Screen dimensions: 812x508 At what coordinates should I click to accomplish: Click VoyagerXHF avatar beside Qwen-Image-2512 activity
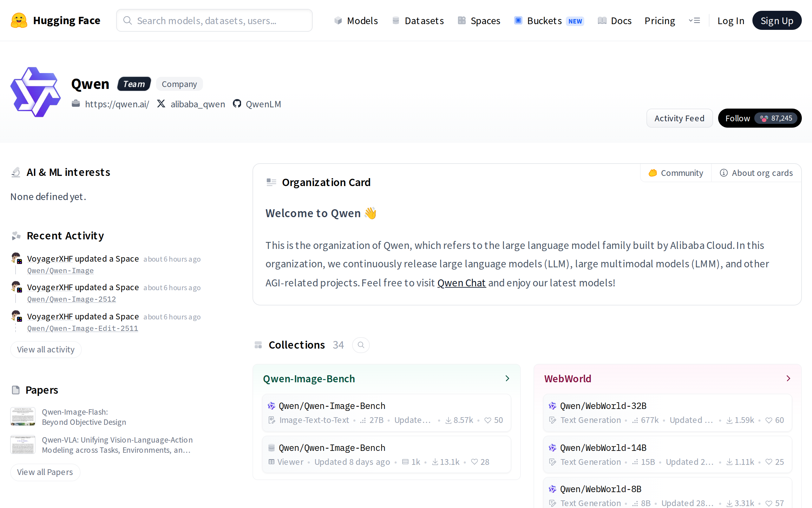pyautogui.click(x=16, y=287)
